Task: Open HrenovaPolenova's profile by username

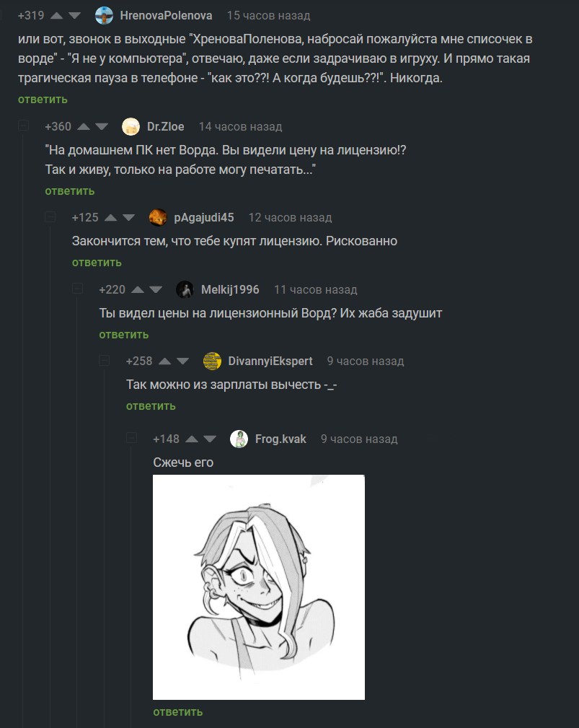Action: tap(166, 16)
